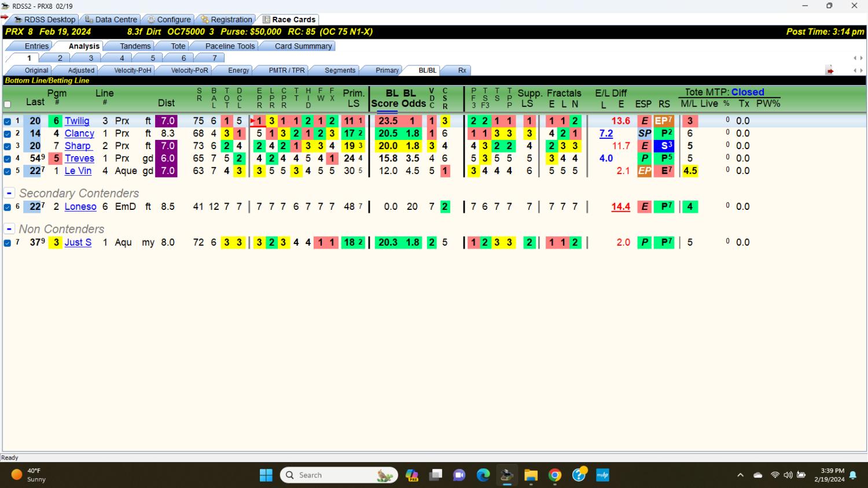Open the Get Help app on taskbar
This screenshot has width=868, height=488.
coord(579,475)
